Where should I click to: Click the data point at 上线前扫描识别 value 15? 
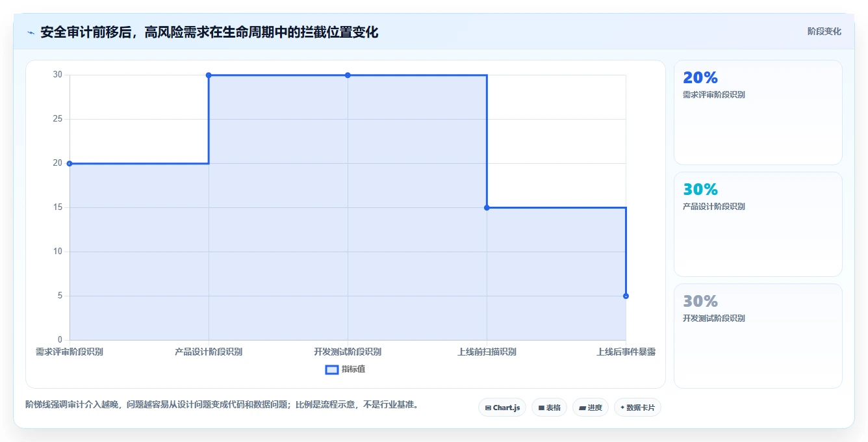(x=487, y=207)
